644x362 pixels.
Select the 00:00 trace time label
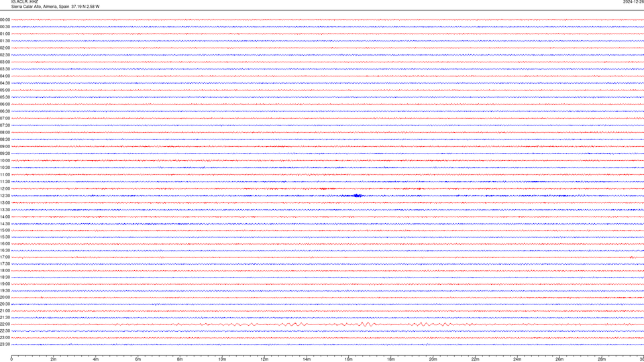click(5, 19)
